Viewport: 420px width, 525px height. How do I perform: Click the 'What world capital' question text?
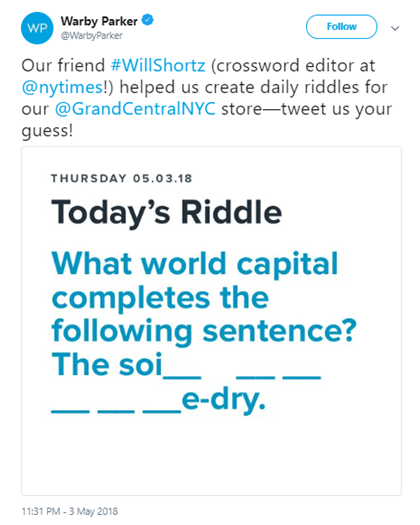(195, 264)
